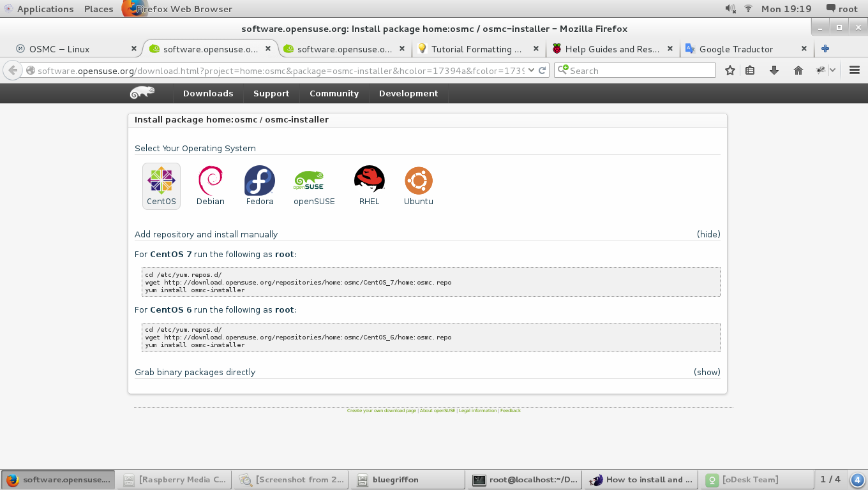Open the downloads arrow icon
The image size is (868, 490).
click(774, 70)
